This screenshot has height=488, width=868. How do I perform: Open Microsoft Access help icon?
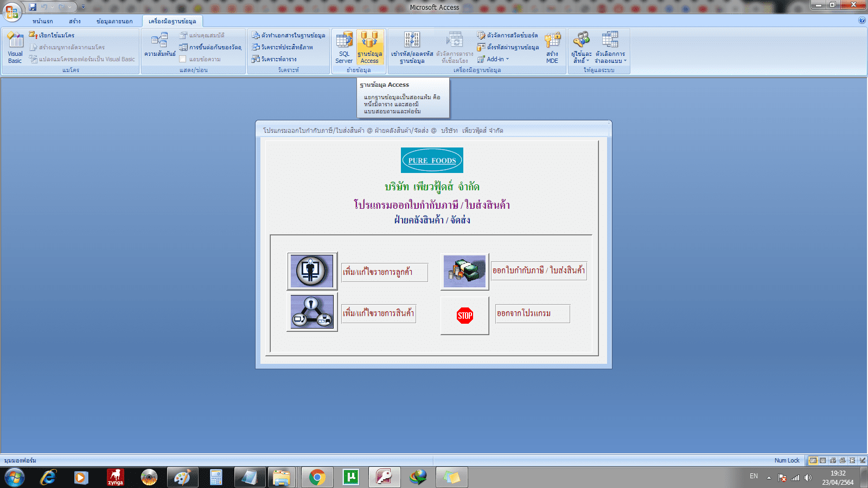pyautogui.click(x=862, y=21)
